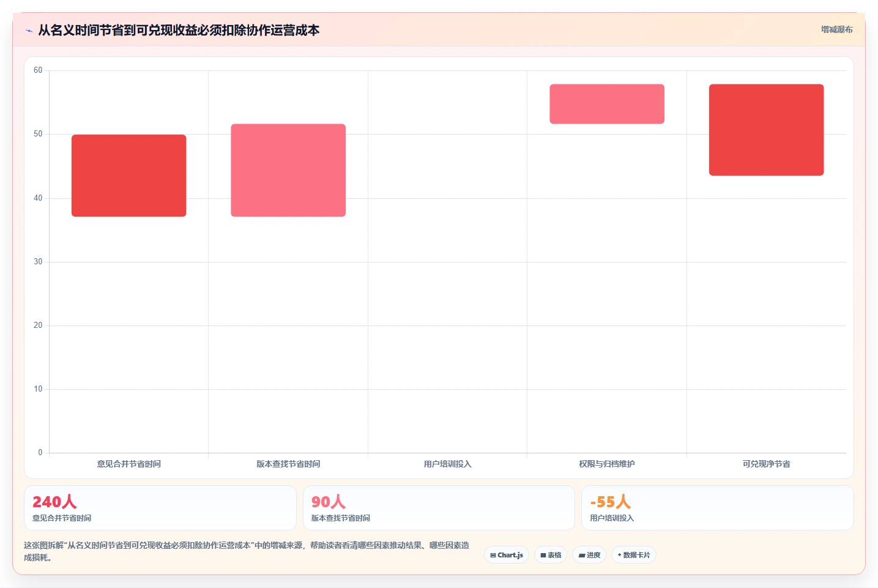Click the y-axis value 40
878x588 pixels.
(38, 198)
